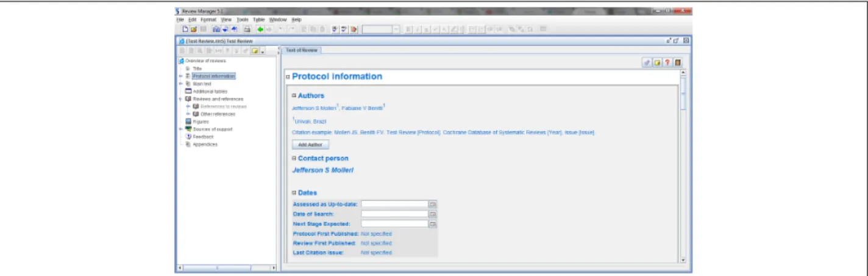This screenshot has height=276, width=868.
Task: Click the Jefferson S Molleri author link
Action: point(314,108)
